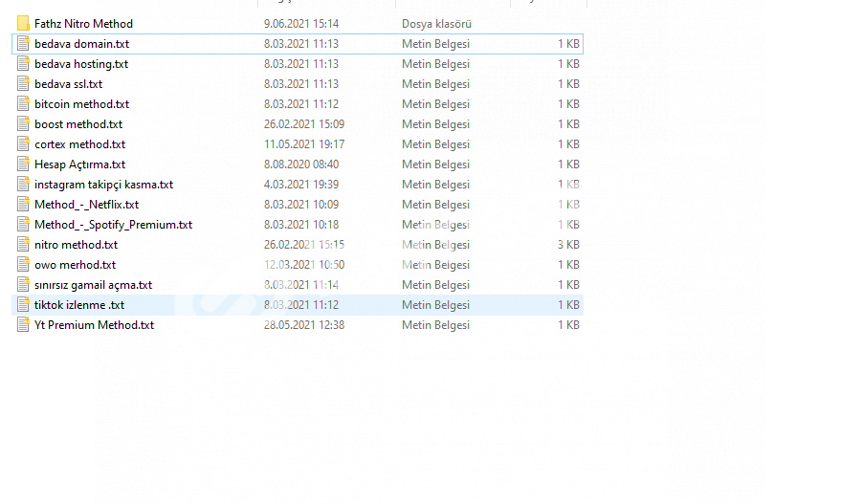
Task: Select the file name Hesap Açtırma.txt
Action: click(x=79, y=164)
